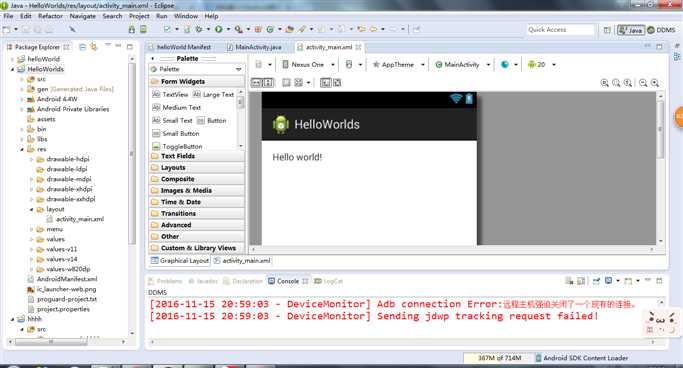Click the Zoom Out magnifier in layout editor
The width and height of the screenshot is (683, 368).
643,83
